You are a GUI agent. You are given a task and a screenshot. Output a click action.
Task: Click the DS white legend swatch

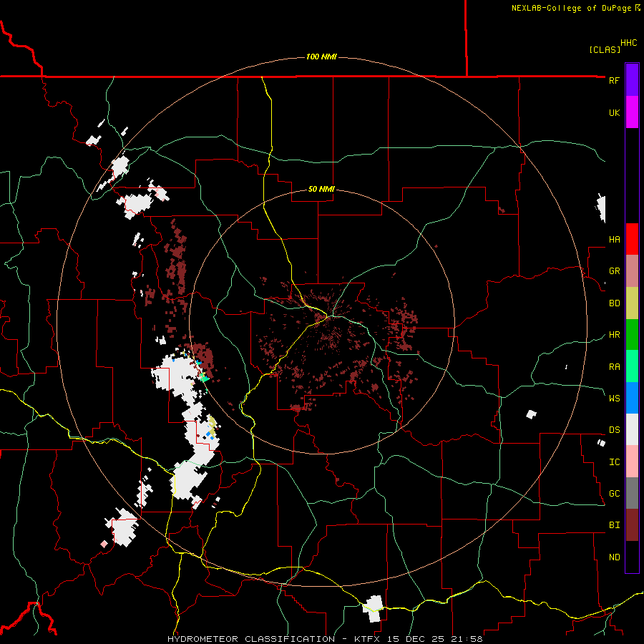(x=632, y=429)
